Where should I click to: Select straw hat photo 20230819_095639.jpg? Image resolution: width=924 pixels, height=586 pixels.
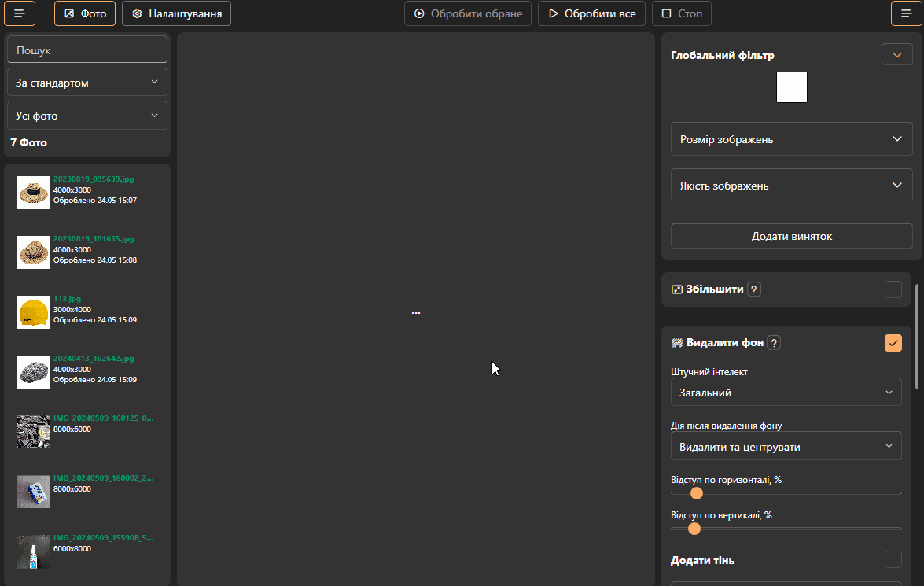[34, 193]
